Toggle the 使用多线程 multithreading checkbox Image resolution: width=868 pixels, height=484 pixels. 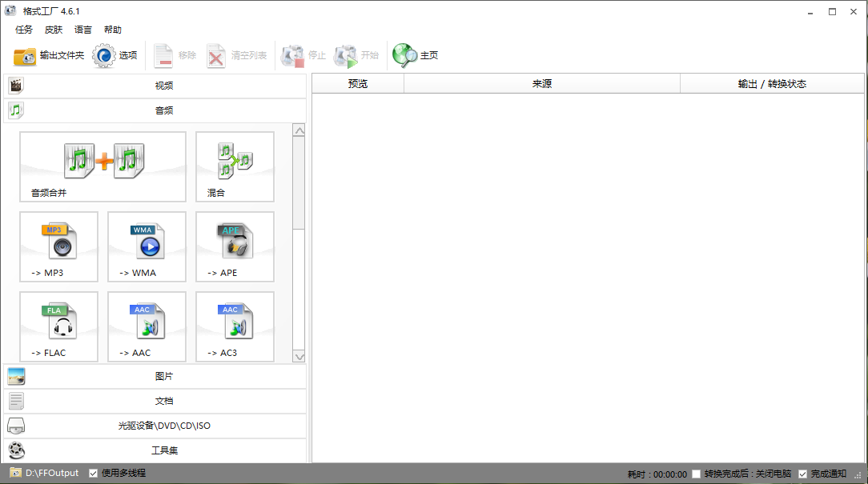(x=94, y=474)
